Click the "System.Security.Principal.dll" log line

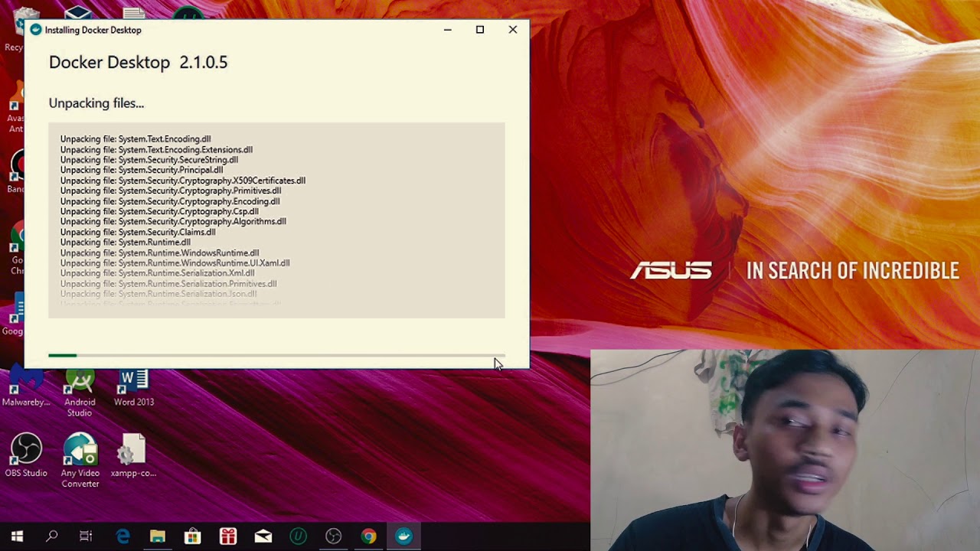[x=142, y=170]
